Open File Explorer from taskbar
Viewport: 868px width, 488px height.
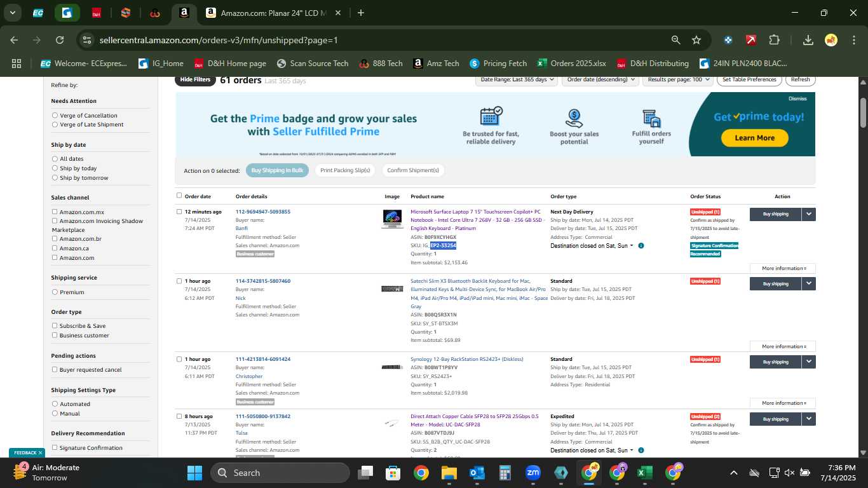tap(449, 473)
